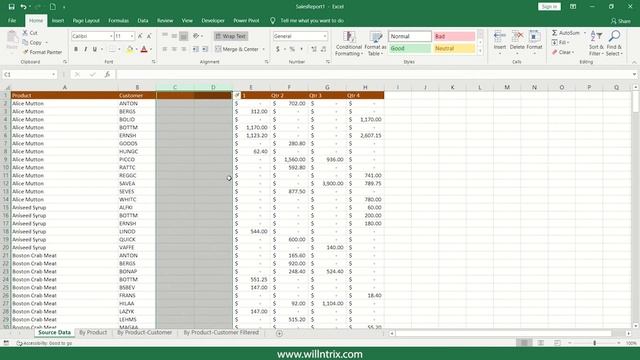
Task: Add a new sheet with the plus icon
Action: [x=279, y=333]
